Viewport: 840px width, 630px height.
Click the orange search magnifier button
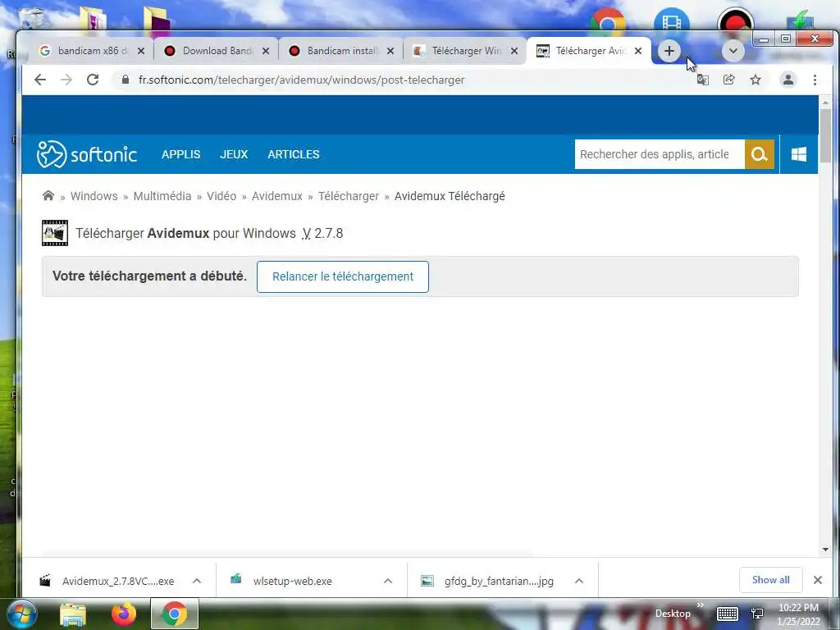[x=759, y=154]
